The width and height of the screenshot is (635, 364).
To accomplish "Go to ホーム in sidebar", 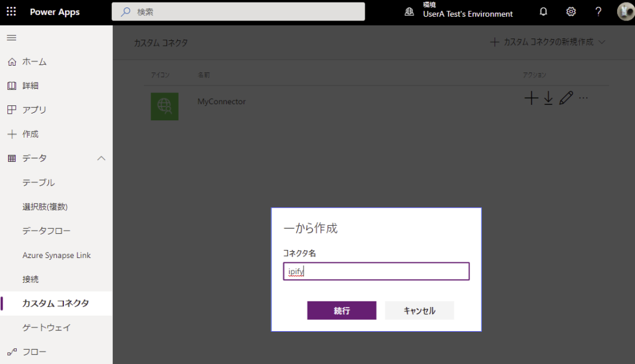I will pyautogui.click(x=34, y=62).
